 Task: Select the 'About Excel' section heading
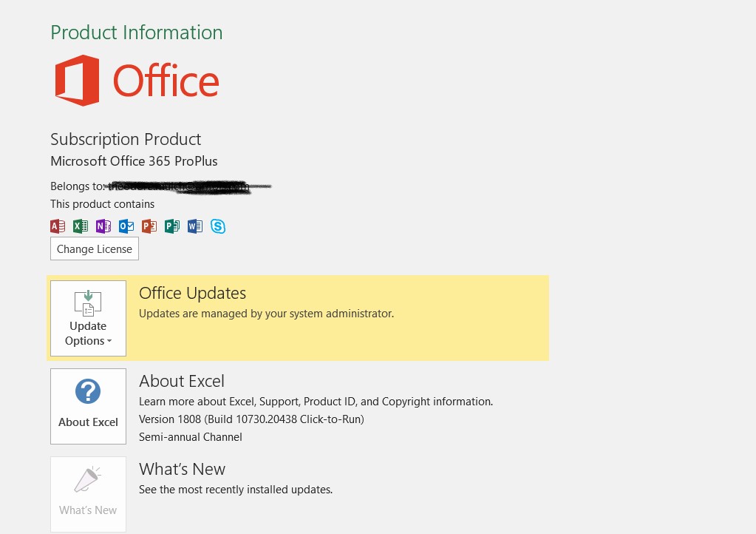[x=182, y=381]
